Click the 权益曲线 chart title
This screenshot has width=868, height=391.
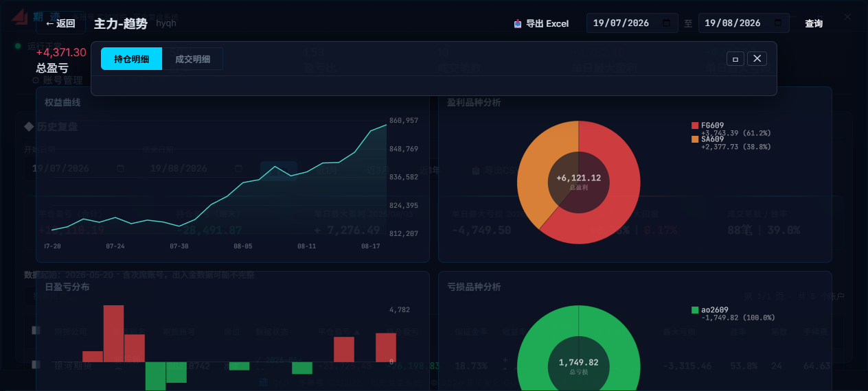coord(62,102)
